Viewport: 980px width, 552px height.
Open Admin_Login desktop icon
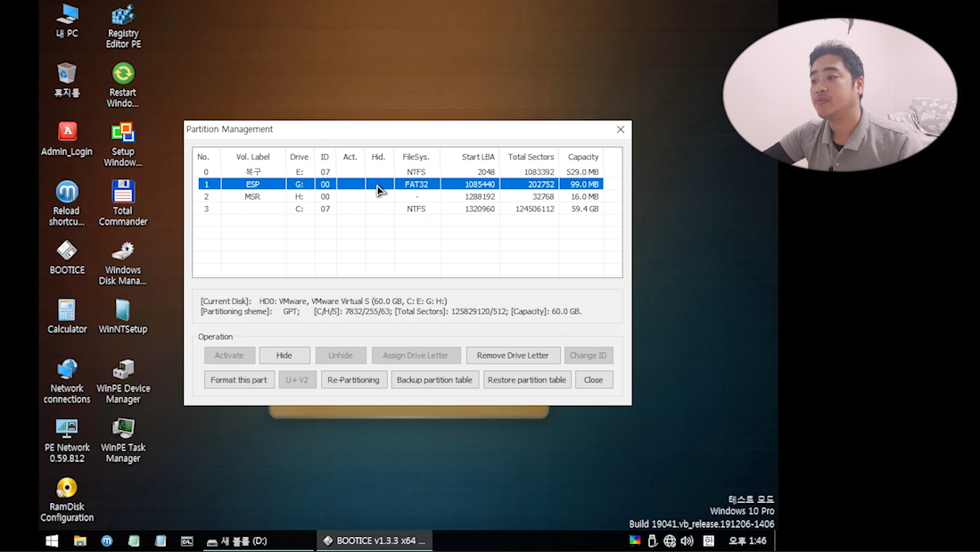(x=67, y=139)
